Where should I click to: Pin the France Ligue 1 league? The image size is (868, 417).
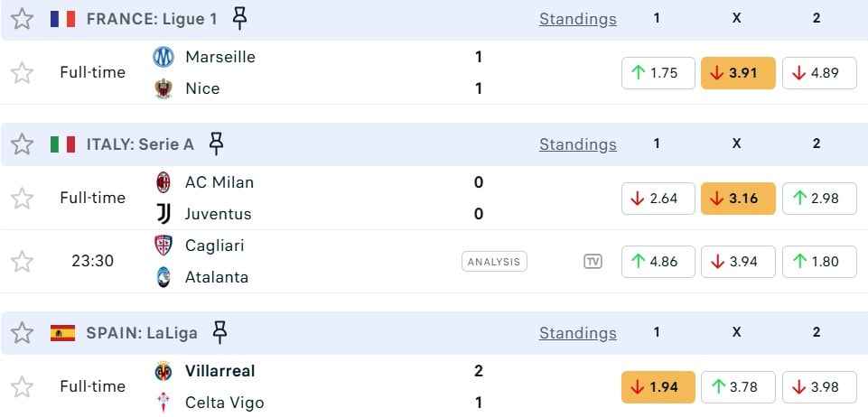(x=238, y=18)
